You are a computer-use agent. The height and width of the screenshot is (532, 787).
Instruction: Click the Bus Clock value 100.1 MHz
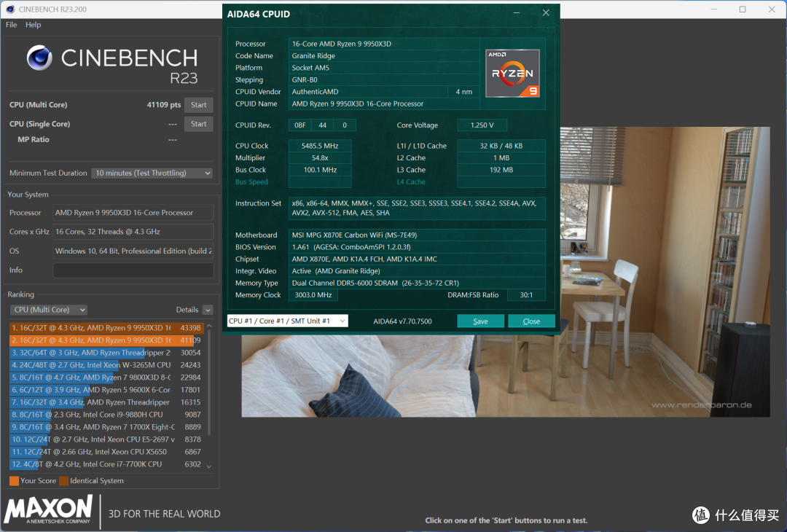(320, 170)
